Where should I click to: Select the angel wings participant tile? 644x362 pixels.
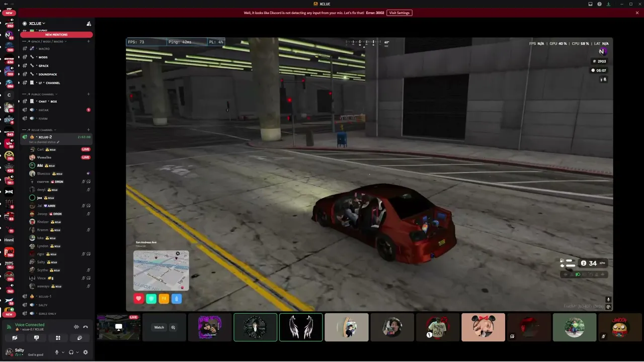pos(301,327)
